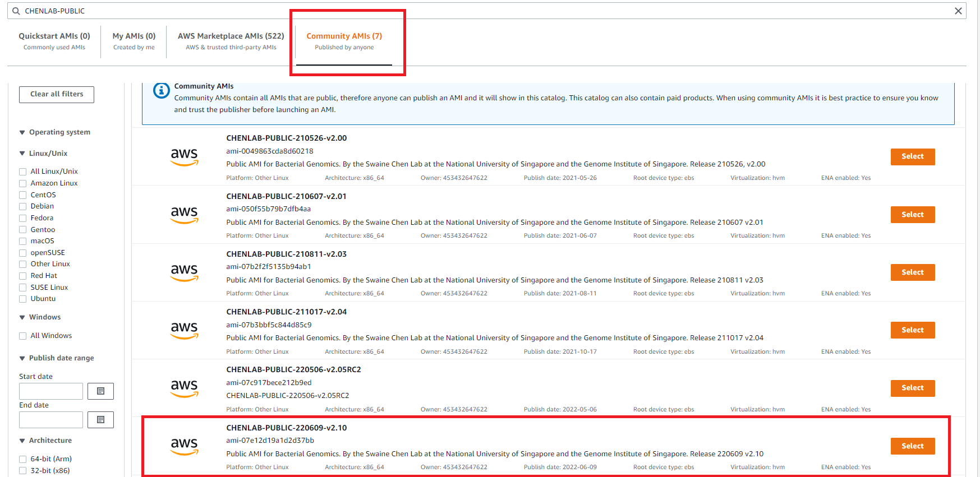The height and width of the screenshot is (477, 980).
Task: Click into the CHENLAB-PUBLIC search field
Action: pos(487,11)
